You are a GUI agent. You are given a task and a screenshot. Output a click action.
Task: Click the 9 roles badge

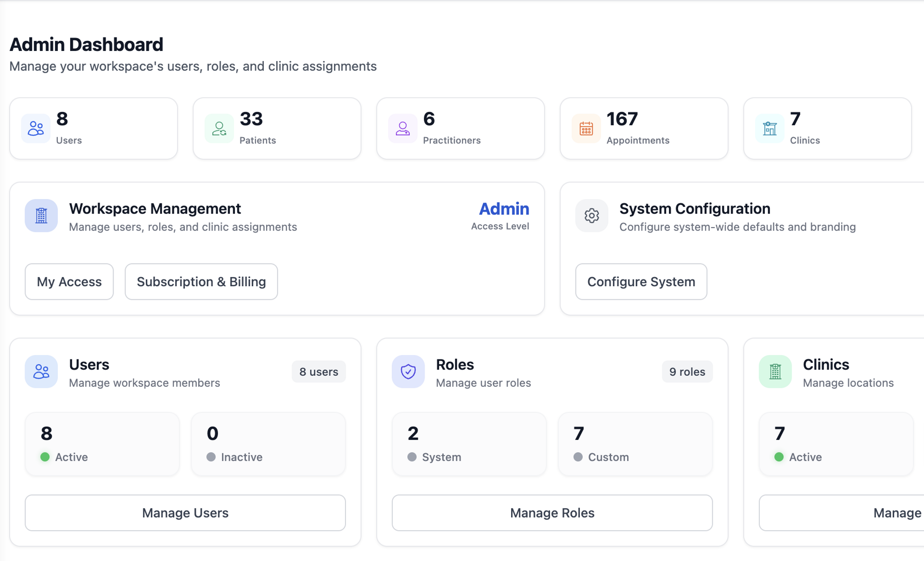pos(687,371)
